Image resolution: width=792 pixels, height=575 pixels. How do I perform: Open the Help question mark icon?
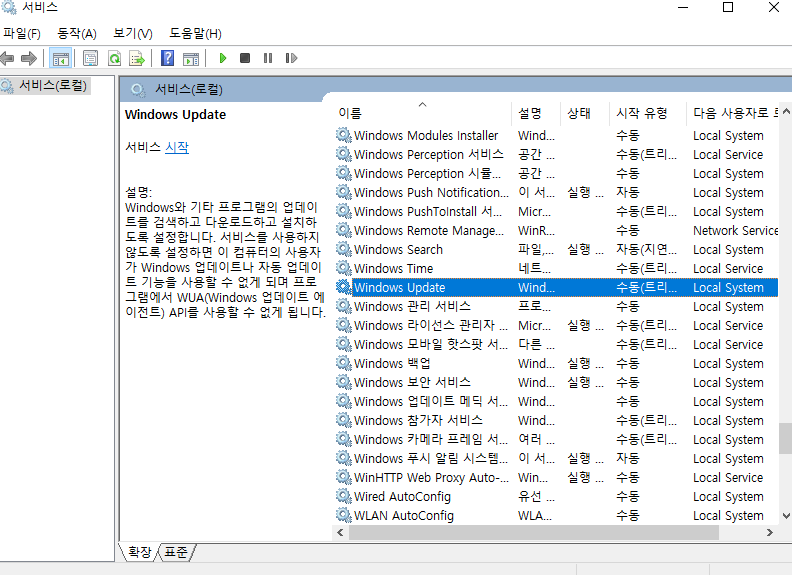pyautogui.click(x=167, y=59)
